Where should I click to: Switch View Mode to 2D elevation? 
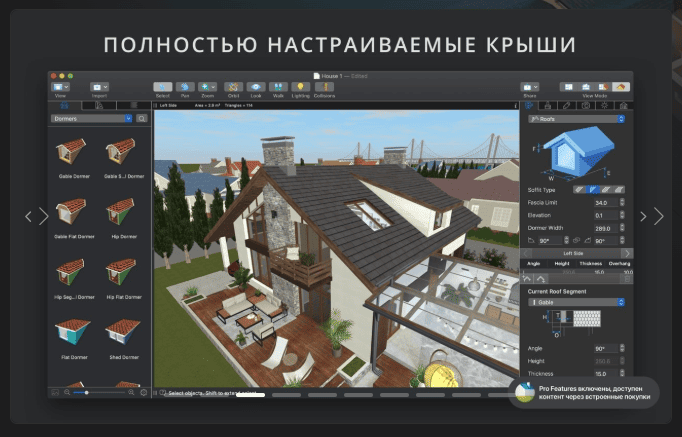(x=586, y=87)
